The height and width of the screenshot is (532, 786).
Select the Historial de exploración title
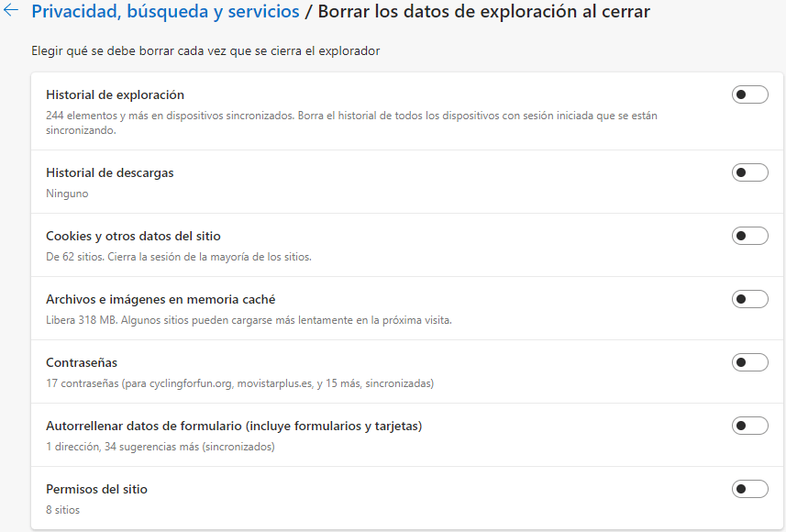[115, 94]
